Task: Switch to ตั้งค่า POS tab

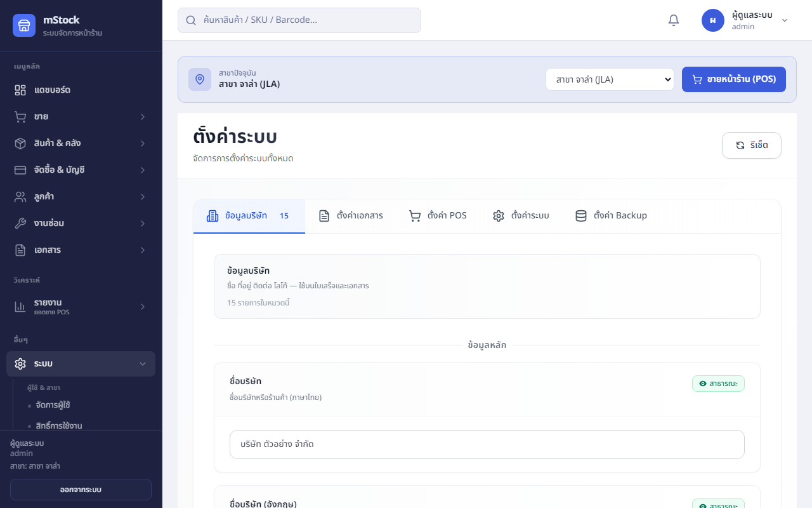Action: 438,216
